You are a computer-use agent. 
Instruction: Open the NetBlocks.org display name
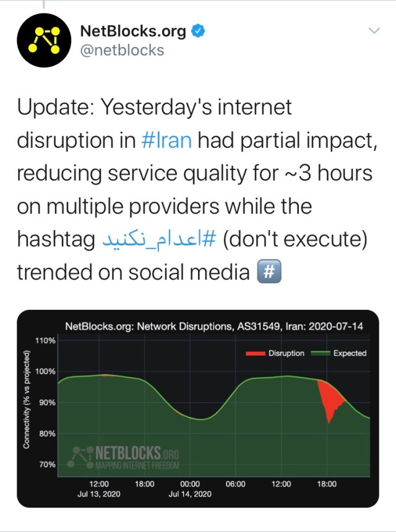(133, 30)
